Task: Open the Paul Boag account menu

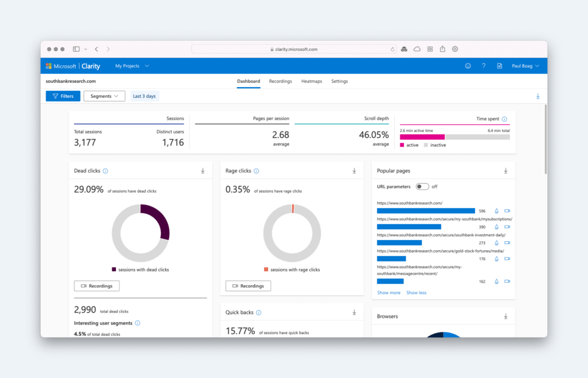Action: (525, 66)
